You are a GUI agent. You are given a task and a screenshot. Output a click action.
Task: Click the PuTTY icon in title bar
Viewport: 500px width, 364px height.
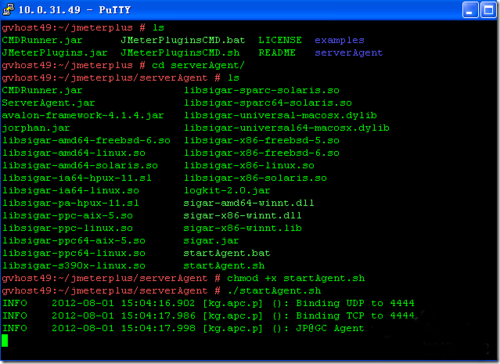point(8,9)
